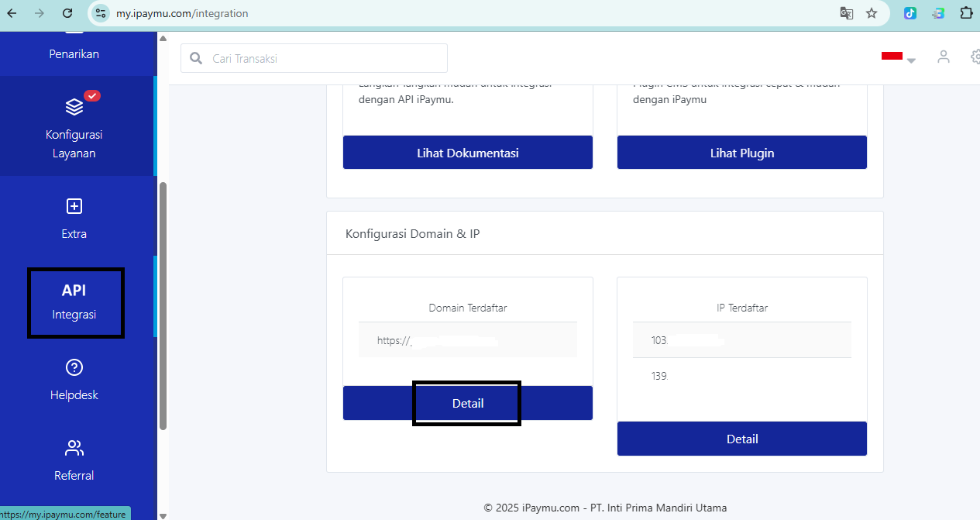Open Detail under Domain Terdaftar

pyautogui.click(x=468, y=403)
